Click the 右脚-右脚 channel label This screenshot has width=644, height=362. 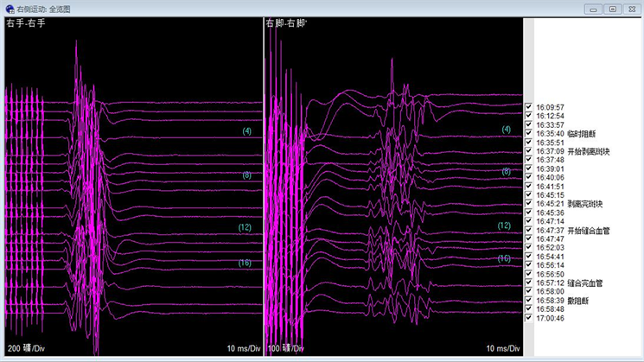point(287,23)
